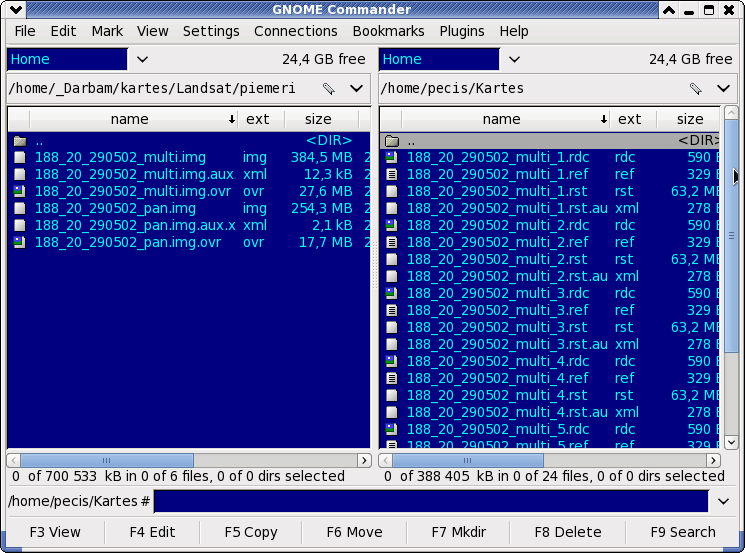The width and height of the screenshot is (745, 553).
Task: Click the F5 Copy button
Action: pos(251,532)
